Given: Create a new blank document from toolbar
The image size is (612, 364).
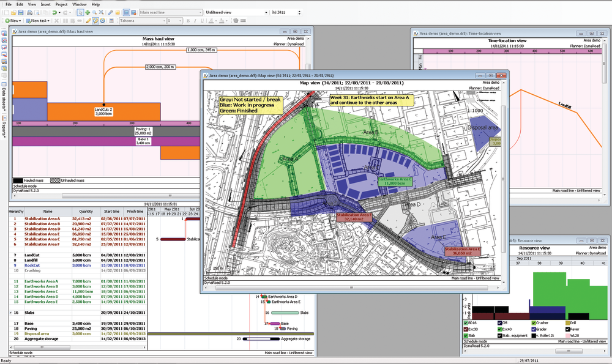Looking at the screenshot, I should coord(7,12).
